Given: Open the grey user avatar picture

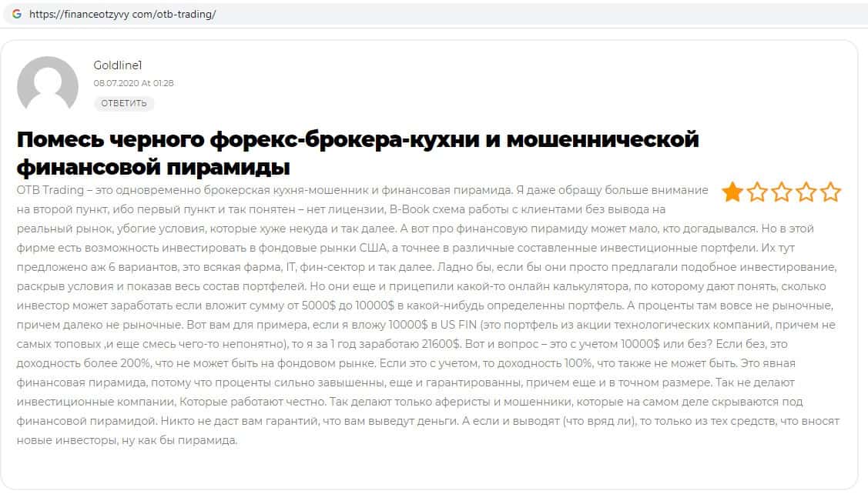Looking at the screenshot, I should coord(48,83).
